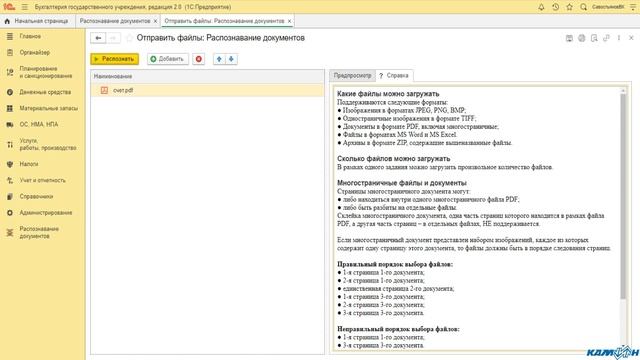Open the notifications bell
640x360 pixels.
click(x=541, y=7)
